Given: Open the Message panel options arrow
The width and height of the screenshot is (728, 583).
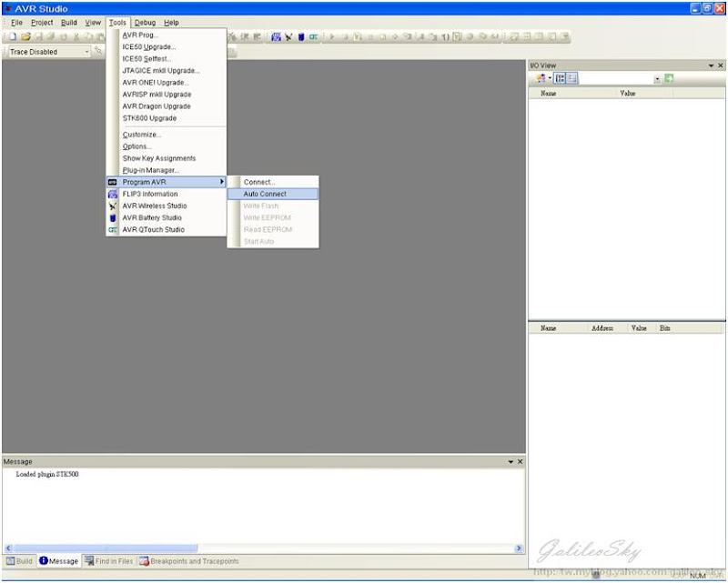Looking at the screenshot, I should [511, 462].
